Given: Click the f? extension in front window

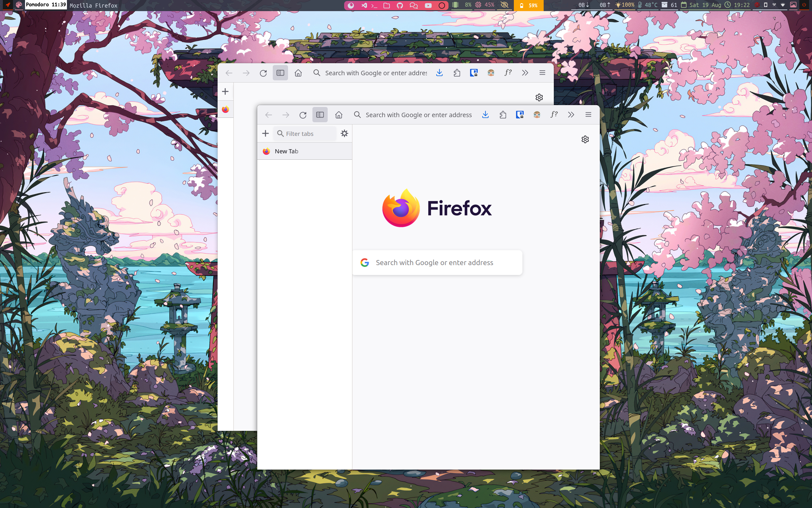Looking at the screenshot, I should point(554,115).
